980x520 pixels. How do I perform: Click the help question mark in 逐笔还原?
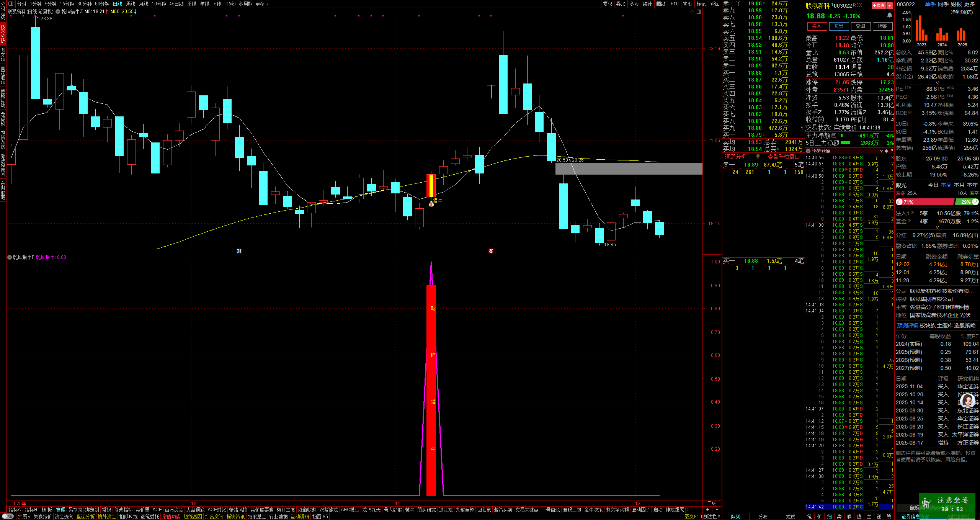click(892, 151)
